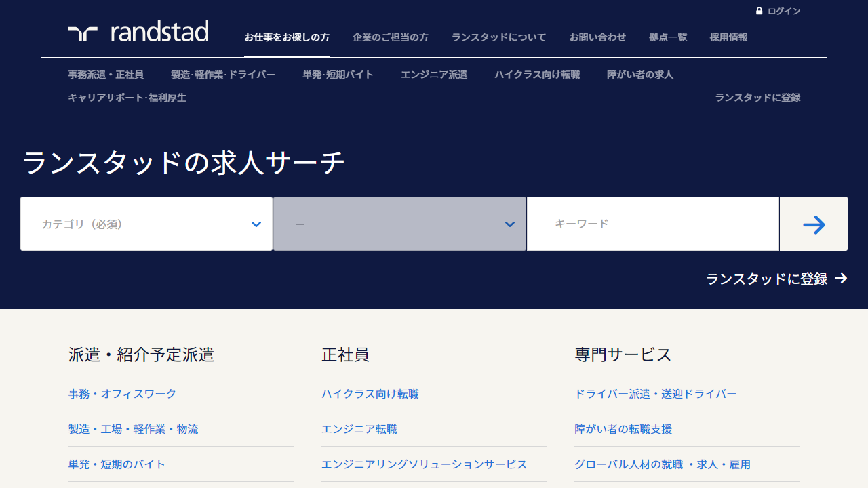Screen dimensions: 868x488
Task: Open the 事務・オフィスワーク link
Action: (122, 394)
